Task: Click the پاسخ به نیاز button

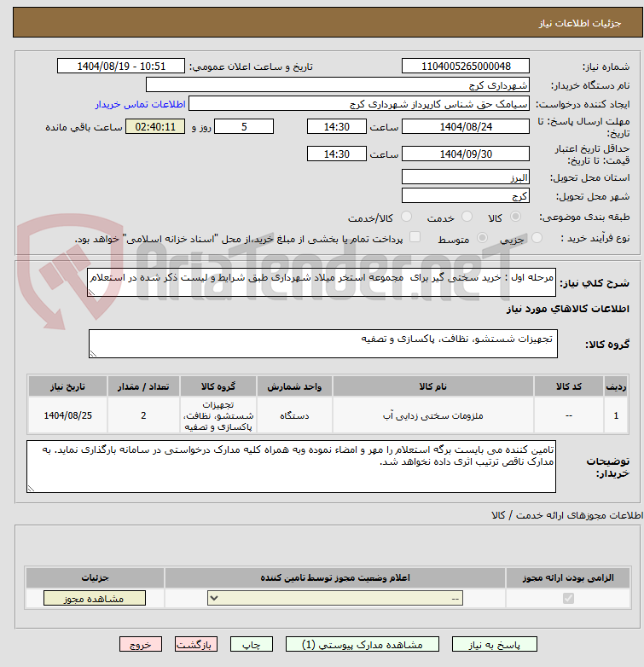Action: [x=495, y=645]
